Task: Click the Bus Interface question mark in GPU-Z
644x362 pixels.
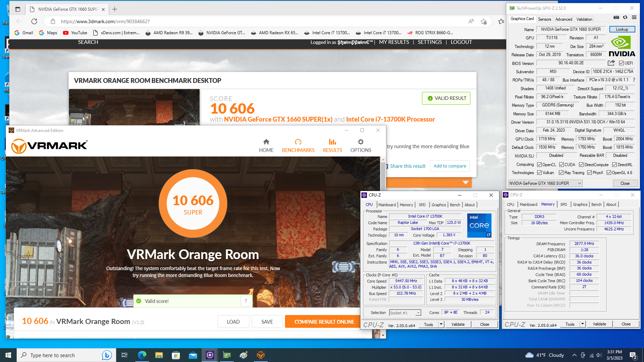Action: 634,80
